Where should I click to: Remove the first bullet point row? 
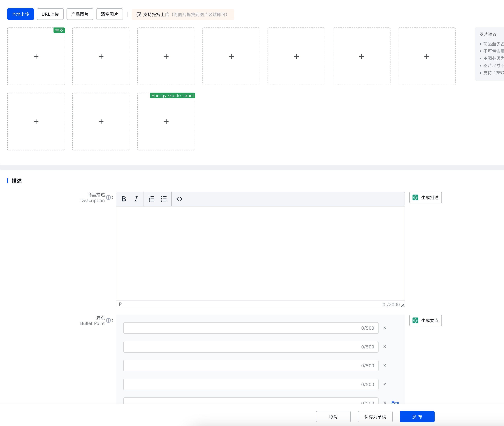coord(385,328)
